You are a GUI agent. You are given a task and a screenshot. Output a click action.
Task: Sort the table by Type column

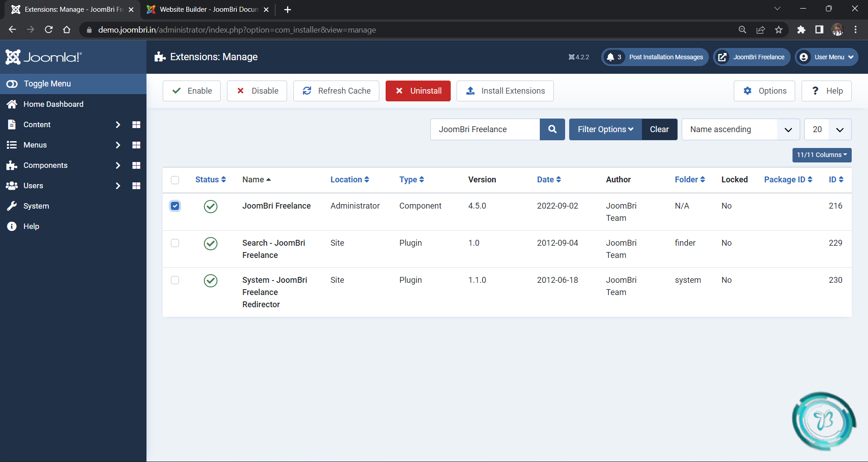tap(411, 180)
